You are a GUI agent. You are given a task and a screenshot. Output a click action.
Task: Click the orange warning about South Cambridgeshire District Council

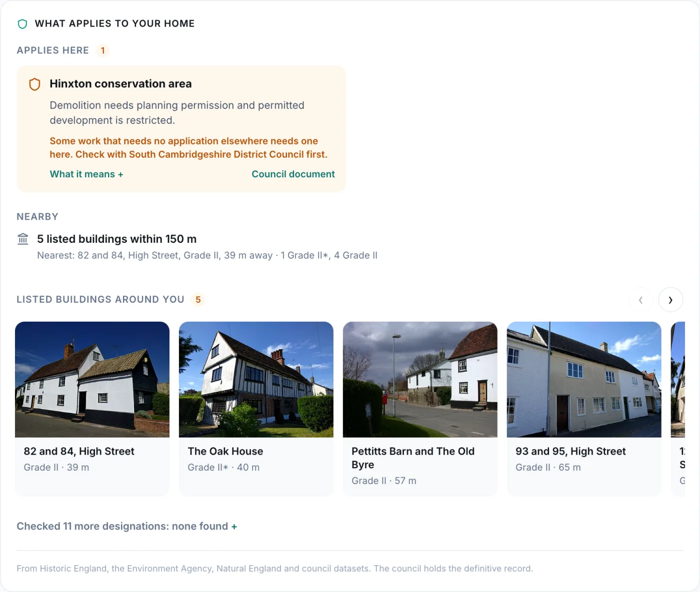188,148
